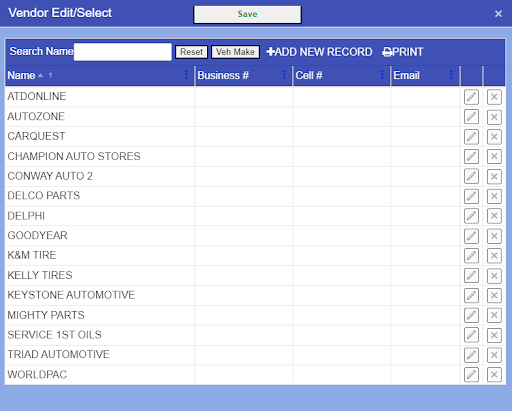Select the KEYSTONE AUTOMOTIVE vendor name
This screenshot has height=411, width=512.
click(x=71, y=295)
